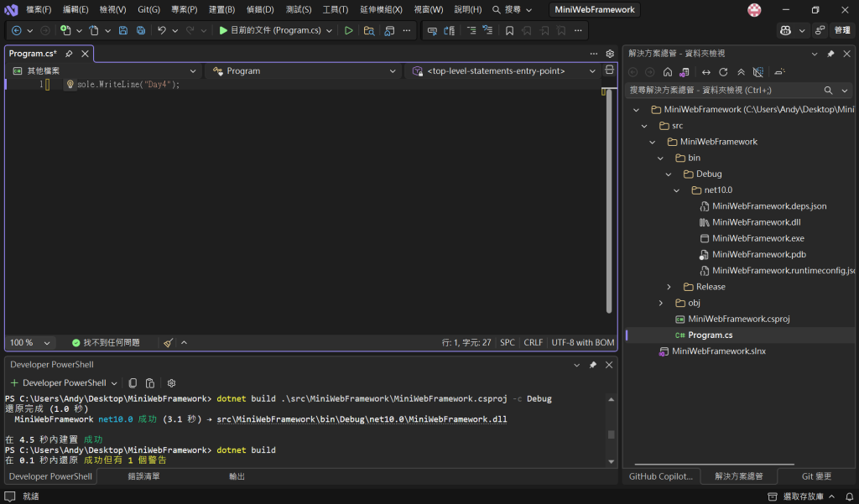The image size is (859, 504).
Task: Toggle auto-hide pin of Solution Explorer panel
Action: point(830,54)
